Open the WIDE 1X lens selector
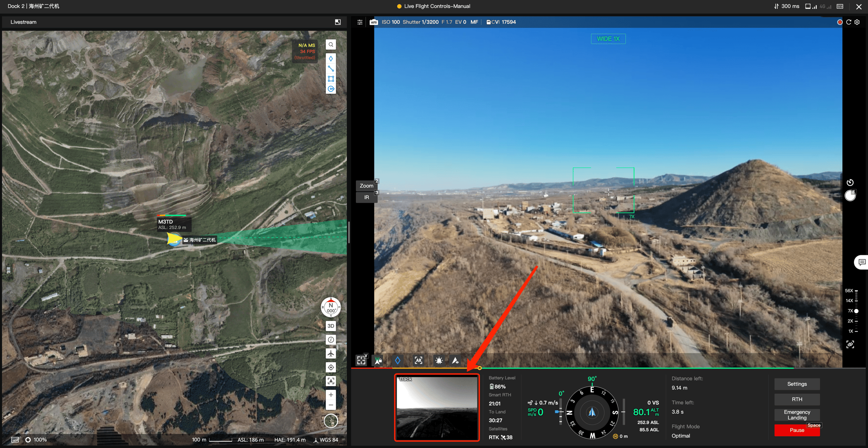The height and width of the screenshot is (448, 868). 608,38
